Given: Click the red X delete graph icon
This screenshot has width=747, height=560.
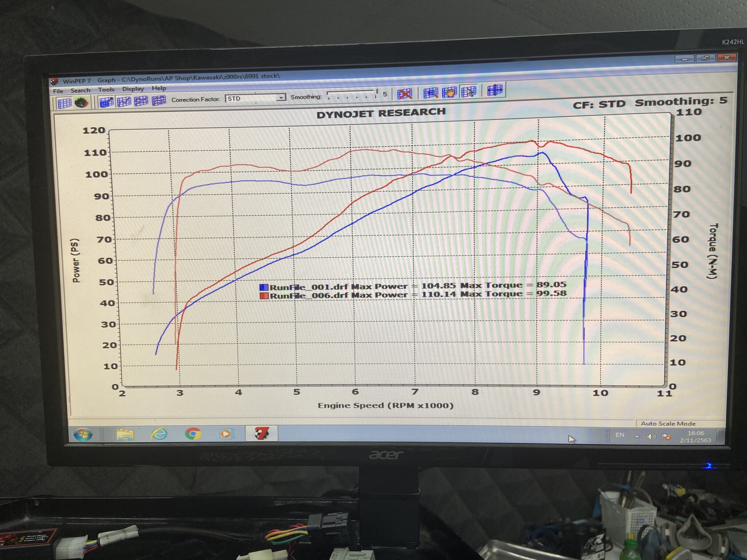Looking at the screenshot, I should [405, 94].
